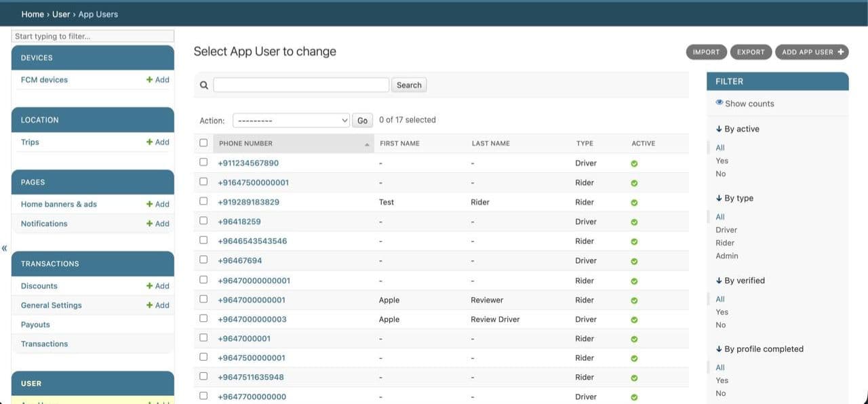
Task: Sort by Type column
Action: click(x=585, y=144)
